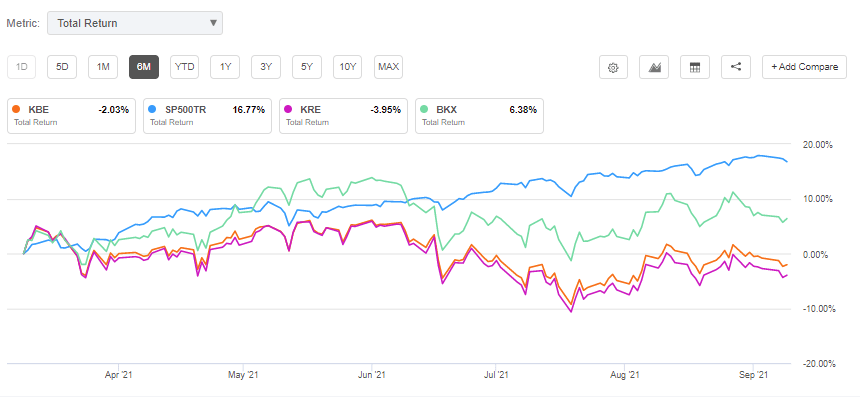This screenshot has height=397, width=860.
Task: Open the chart settings gear icon
Action: click(x=614, y=67)
